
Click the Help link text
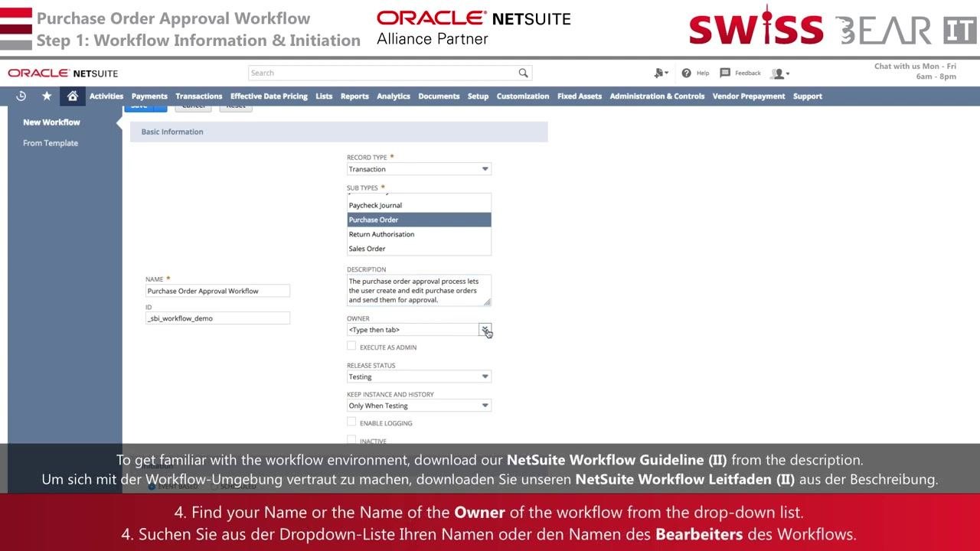(703, 73)
